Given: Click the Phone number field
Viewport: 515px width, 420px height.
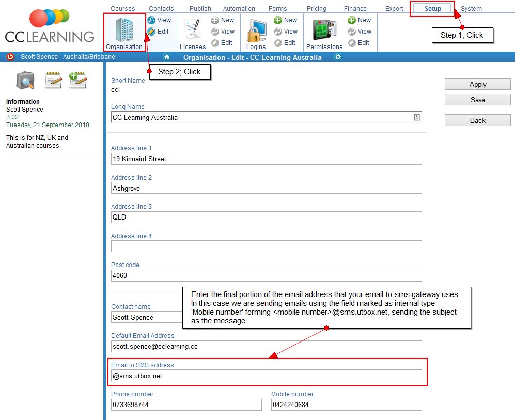Looking at the screenshot, I should 186,405.
